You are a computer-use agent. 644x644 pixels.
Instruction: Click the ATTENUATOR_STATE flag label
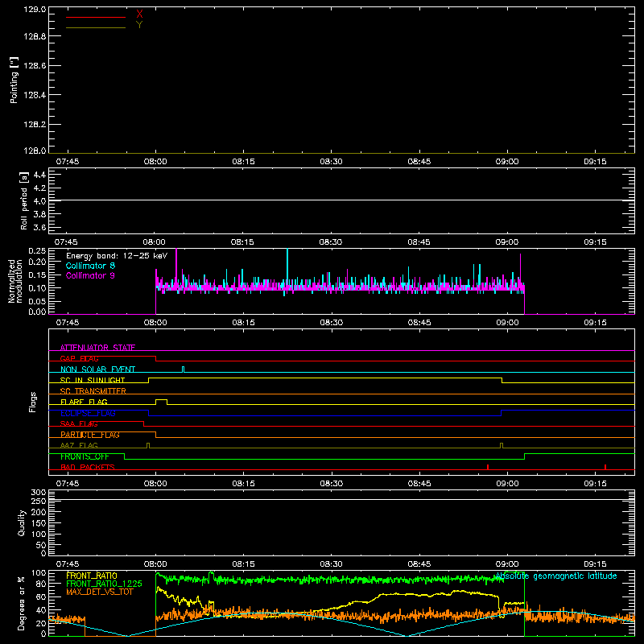tap(97, 348)
